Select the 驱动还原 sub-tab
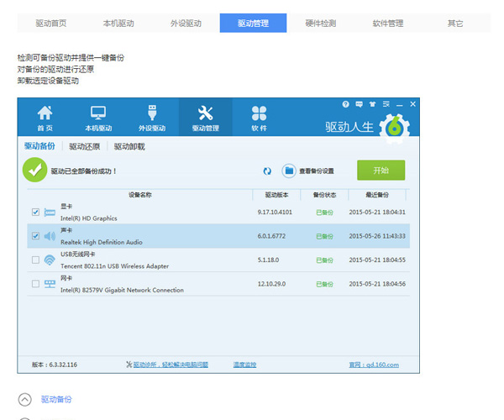The height and width of the screenshot is (420, 504). 85,146
